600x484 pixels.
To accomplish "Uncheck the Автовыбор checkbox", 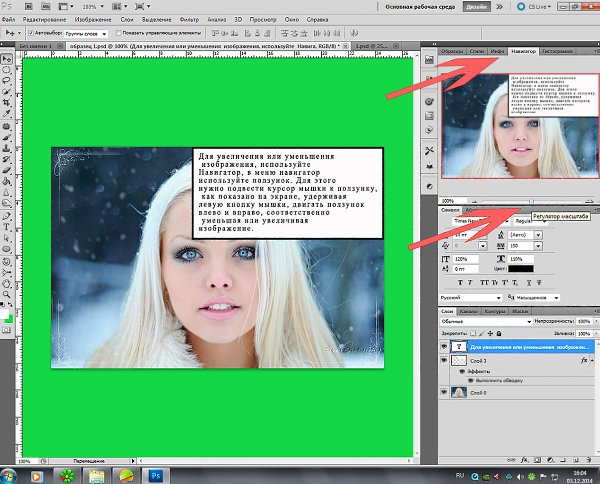I will tap(33, 32).
